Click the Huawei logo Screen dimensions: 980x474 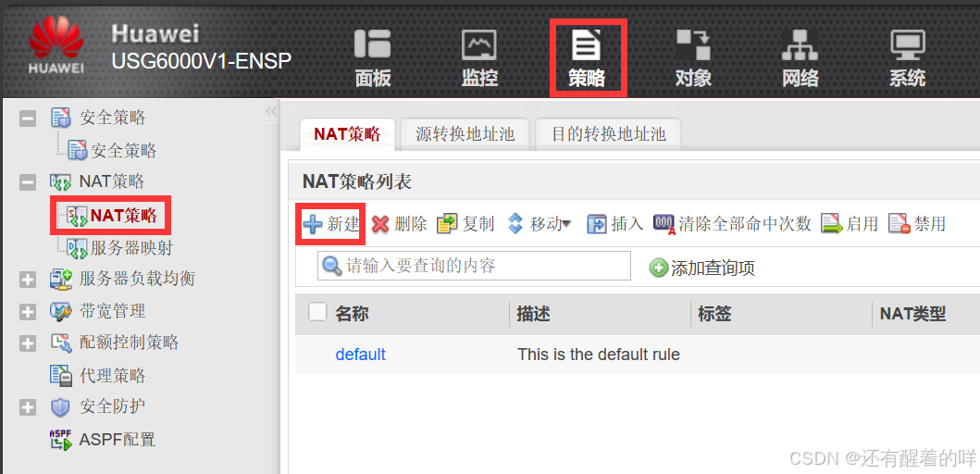[56, 45]
